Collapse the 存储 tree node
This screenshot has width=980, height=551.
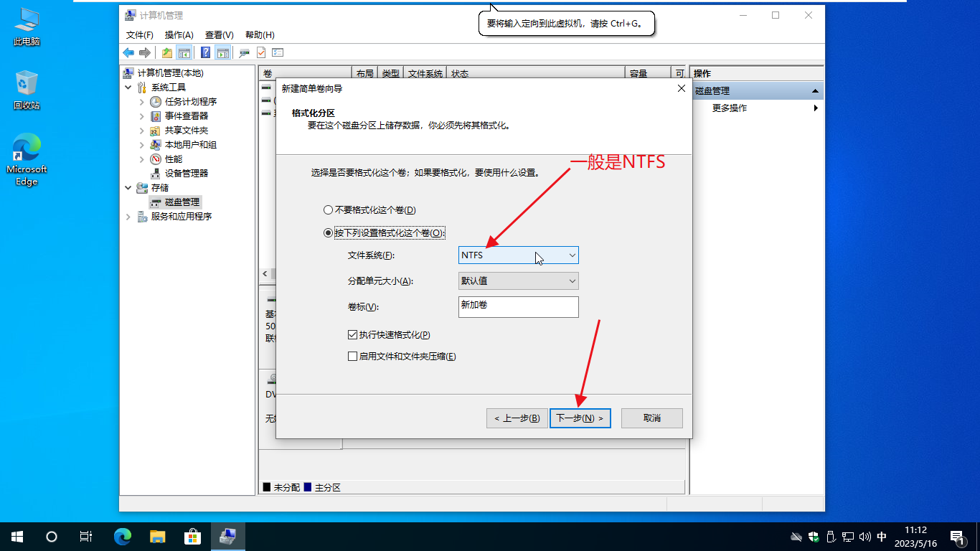(128, 188)
